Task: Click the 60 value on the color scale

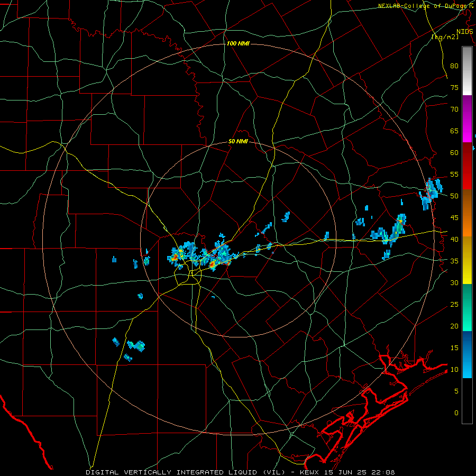Action: (454, 153)
